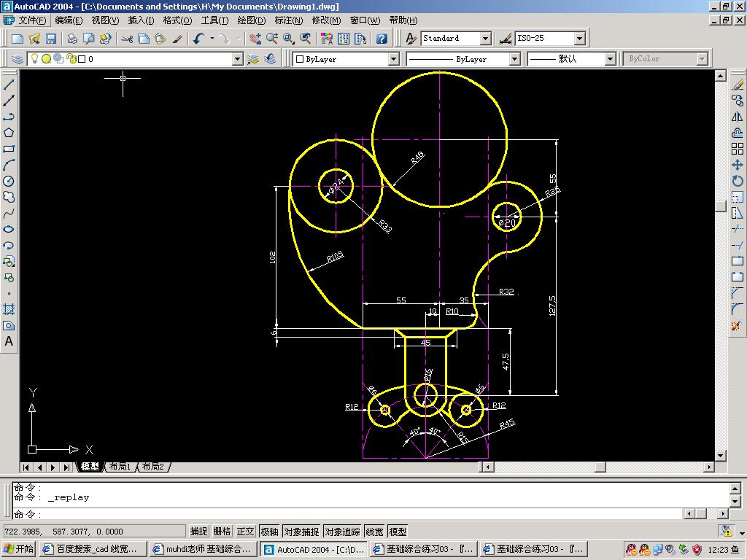Select the Spline tool
This screenshot has width=747, height=560.
pyautogui.click(x=9, y=214)
